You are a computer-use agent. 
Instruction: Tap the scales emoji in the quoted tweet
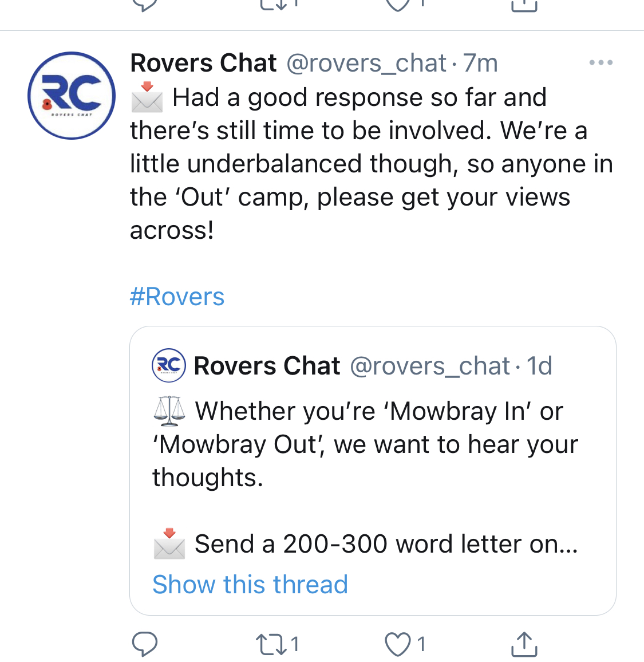(x=169, y=411)
